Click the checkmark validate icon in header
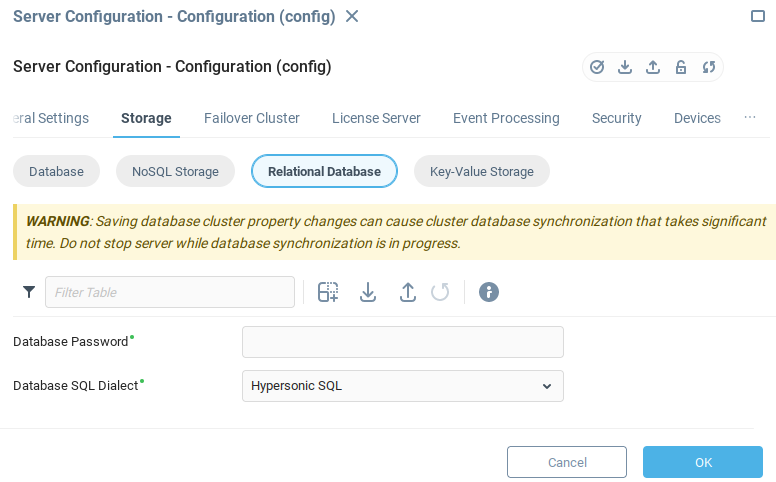 point(597,67)
